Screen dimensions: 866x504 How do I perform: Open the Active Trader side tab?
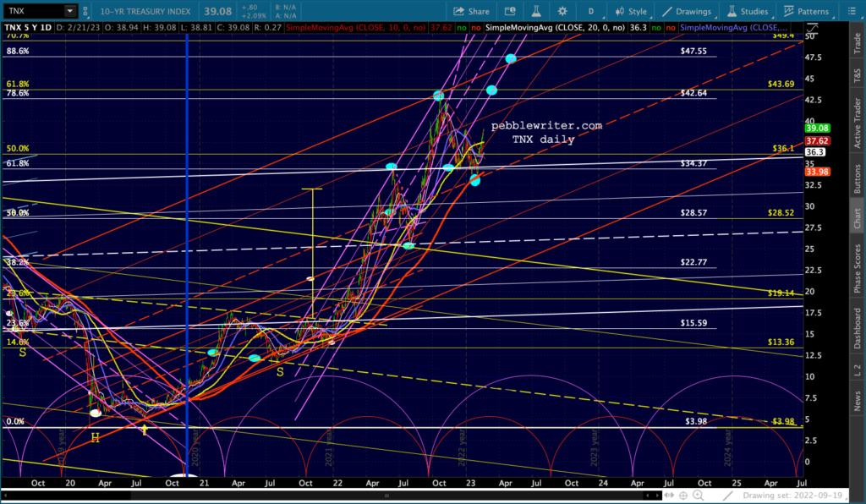point(857,123)
